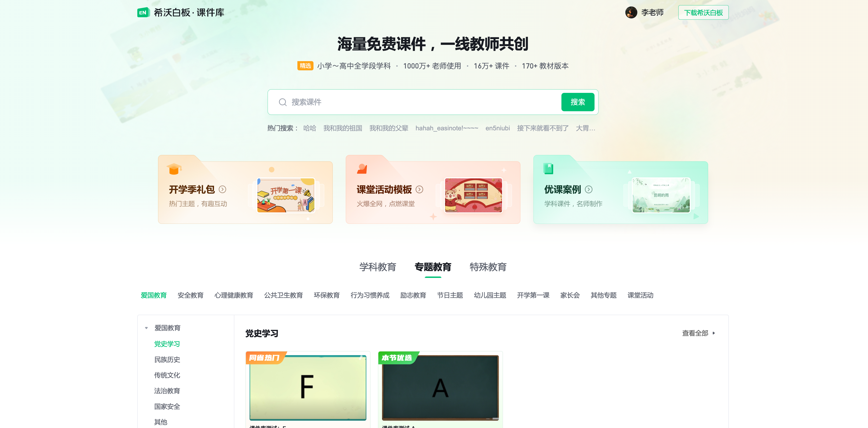Click the circled arrow beside 开学季礼包
Viewport: 868px width, 428px height.
(222, 190)
